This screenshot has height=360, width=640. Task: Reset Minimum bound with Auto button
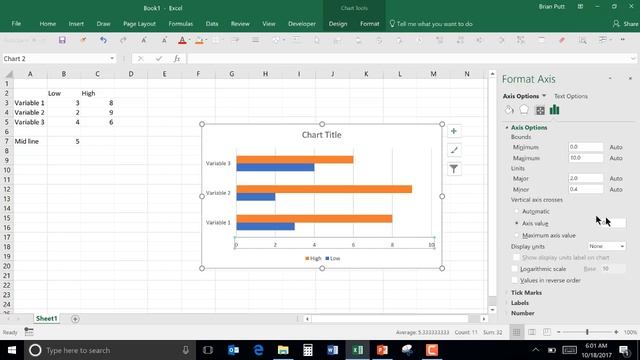(616, 147)
